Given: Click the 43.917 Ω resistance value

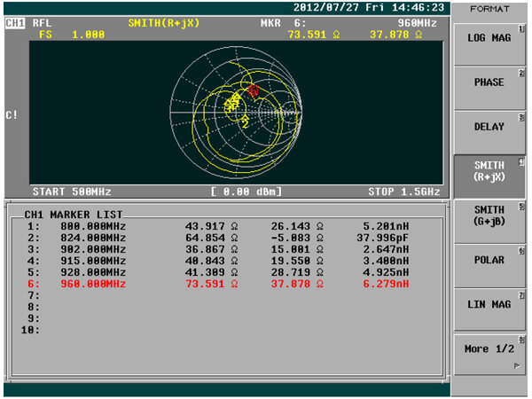Looking at the screenshot, I should coord(211,226).
